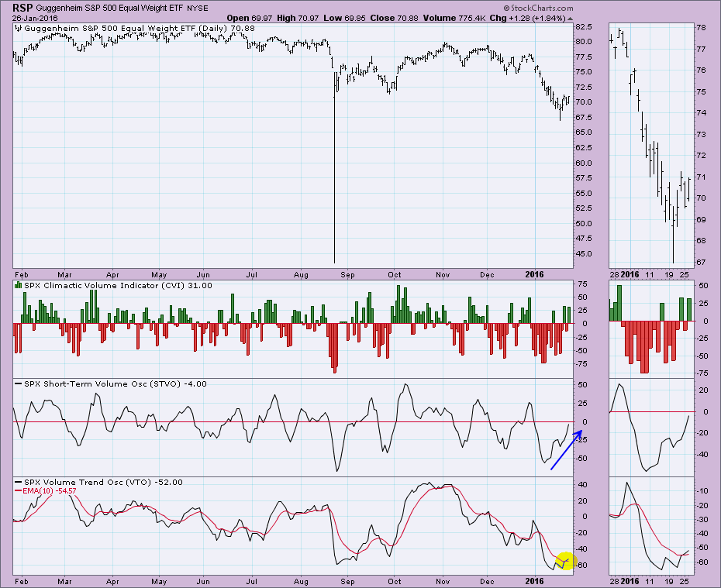Image resolution: width=721 pixels, height=588 pixels.
Task: Click the small triangle after the Chg value
Action: point(570,19)
